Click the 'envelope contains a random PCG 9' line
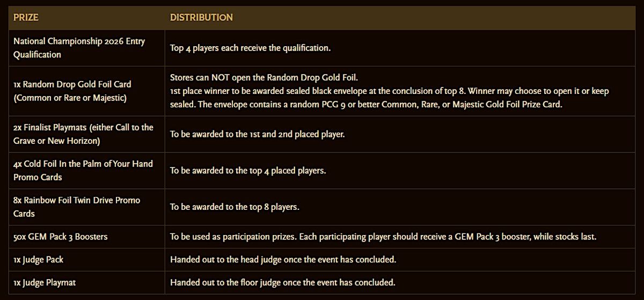 pyautogui.click(x=366, y=104)
